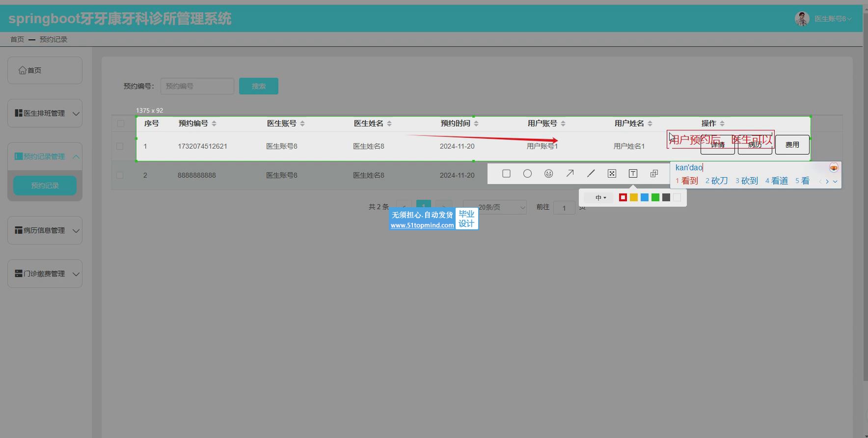The width and height of the screenshot is (868, 438).
Task: Go to 首页 in the sidebar
Action: pyautogui.click(x=45, y=70)
